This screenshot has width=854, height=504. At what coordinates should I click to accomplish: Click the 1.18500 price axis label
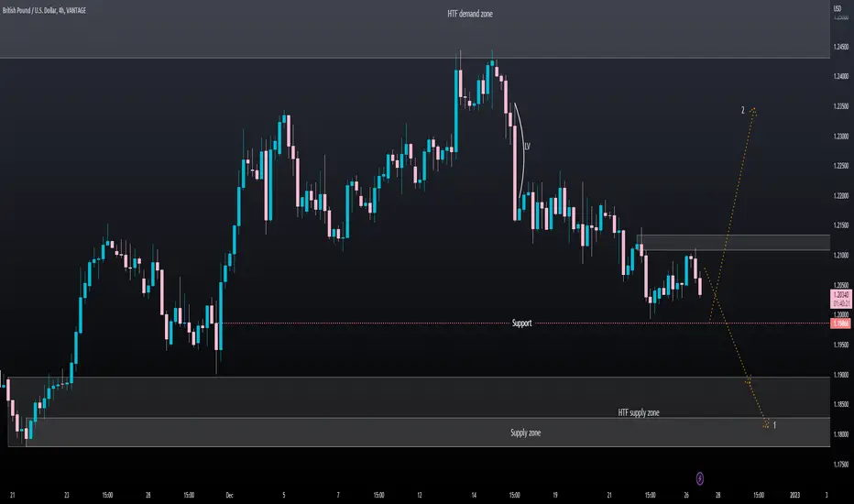[841, 404]
